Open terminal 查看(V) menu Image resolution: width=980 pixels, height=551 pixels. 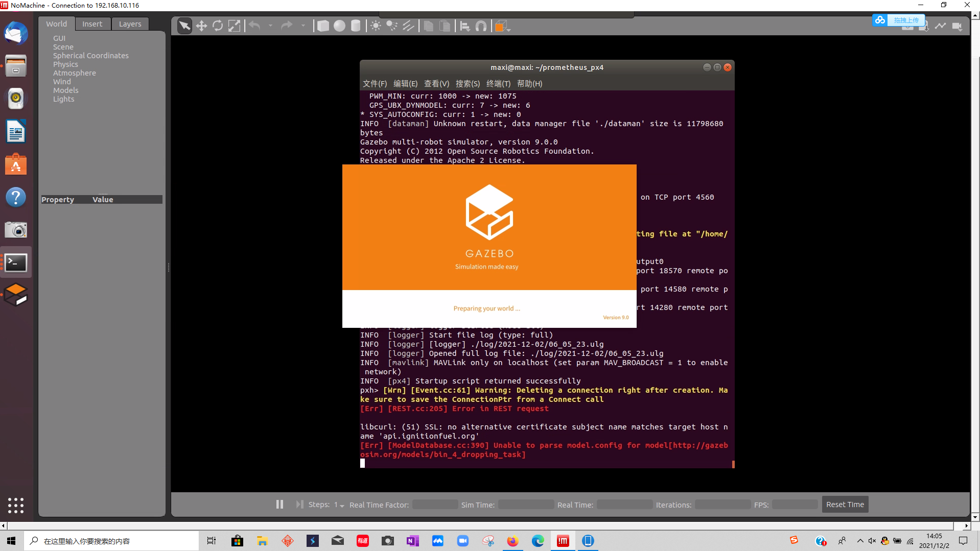coord(437,84)
